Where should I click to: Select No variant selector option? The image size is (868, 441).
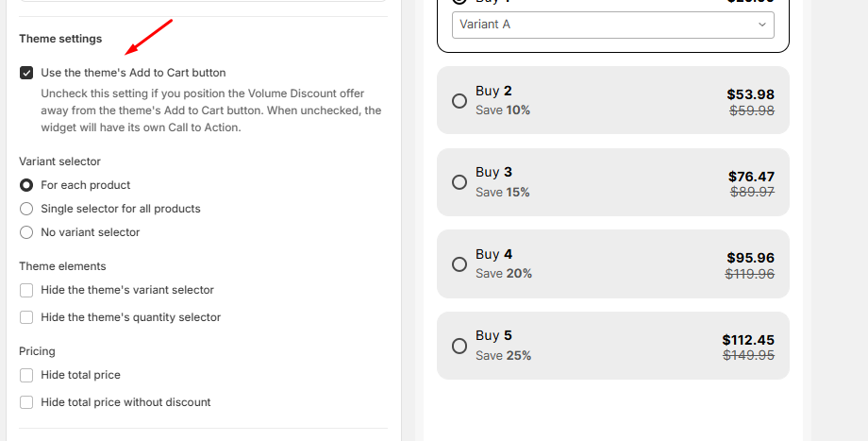[26, 232]
